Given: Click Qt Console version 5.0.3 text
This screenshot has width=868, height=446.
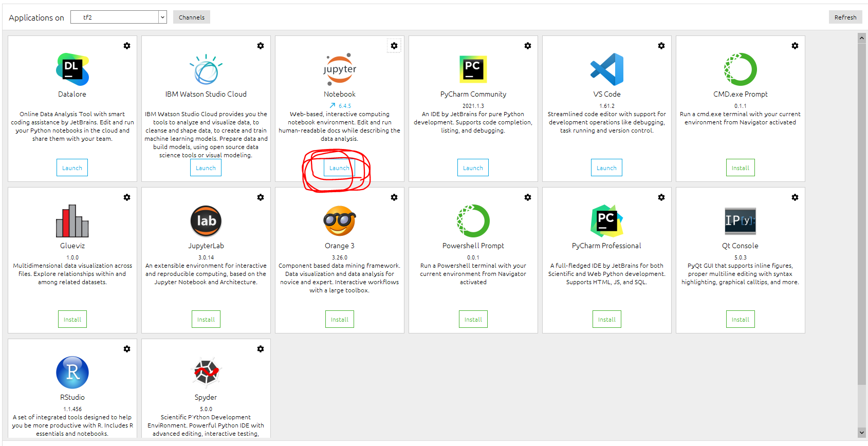Looking at the screenshot, I should pyautogui.click(x=741, y=257).
